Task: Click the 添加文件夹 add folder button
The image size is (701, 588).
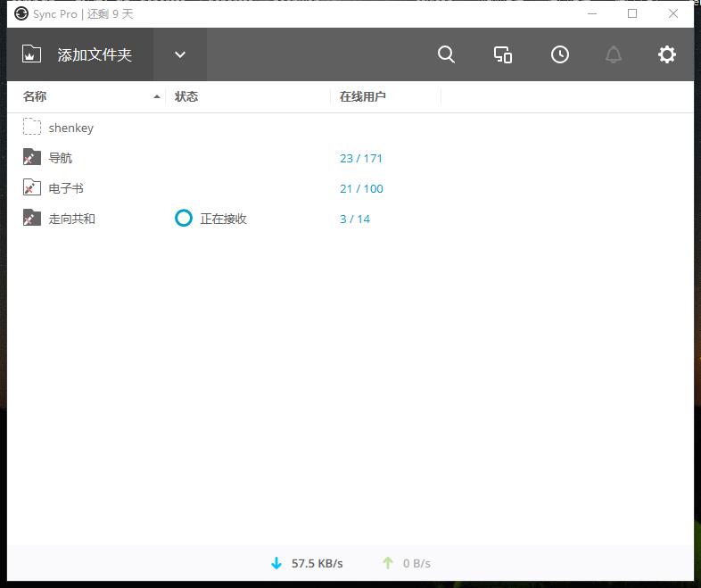Action: (x=80, y=54)
